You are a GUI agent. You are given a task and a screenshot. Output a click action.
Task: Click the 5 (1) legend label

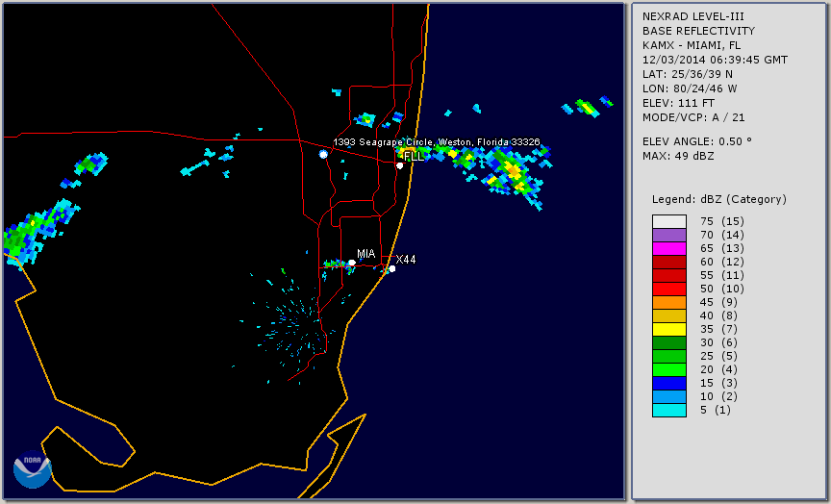[x=715, y=410]
